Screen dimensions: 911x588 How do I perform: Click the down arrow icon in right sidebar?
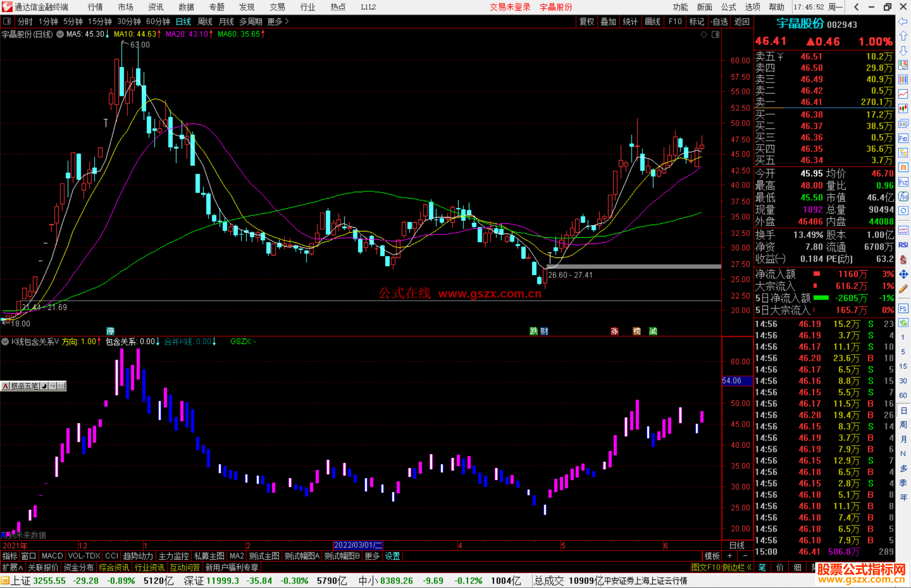(x=903, y=51)
